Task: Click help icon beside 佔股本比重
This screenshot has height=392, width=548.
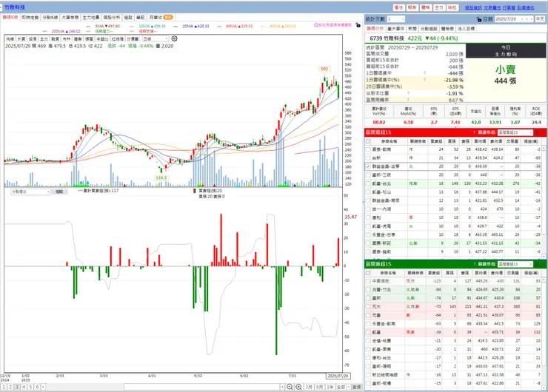Action: pos(408,93)
